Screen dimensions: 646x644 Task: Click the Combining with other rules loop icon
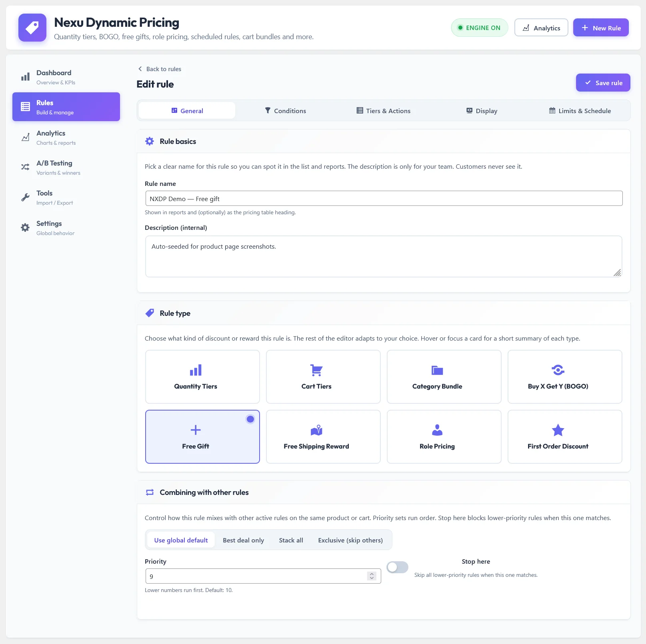click(x=150, y=492)
